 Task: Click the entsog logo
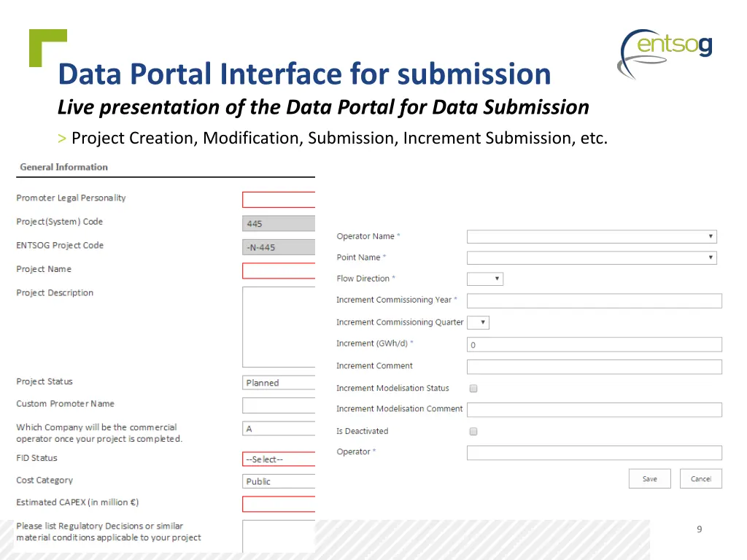click(x=665, y=54)
